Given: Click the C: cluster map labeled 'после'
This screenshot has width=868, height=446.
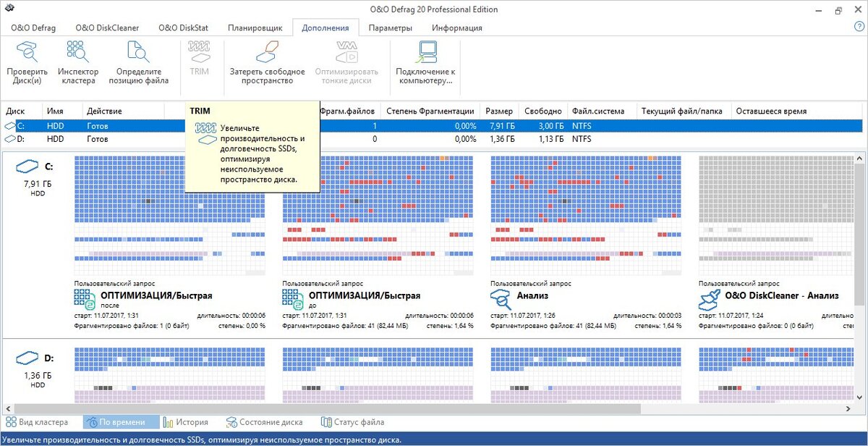Looking at the screenshot, I should point(169,215).
